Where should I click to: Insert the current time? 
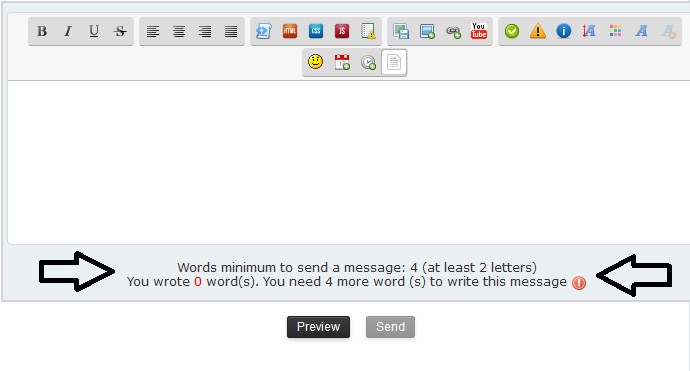pyautogui.click(x=368, y=62)
